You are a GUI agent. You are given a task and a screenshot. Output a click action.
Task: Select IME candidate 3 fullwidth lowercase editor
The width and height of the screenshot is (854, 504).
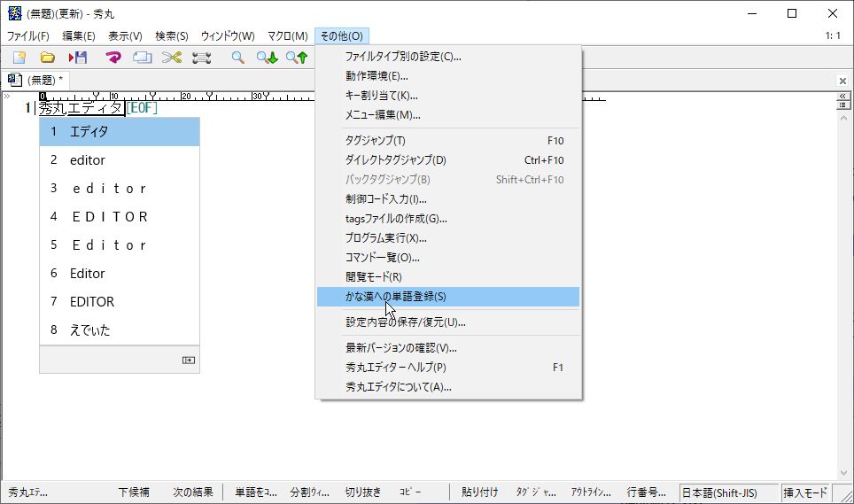[120, 189]
